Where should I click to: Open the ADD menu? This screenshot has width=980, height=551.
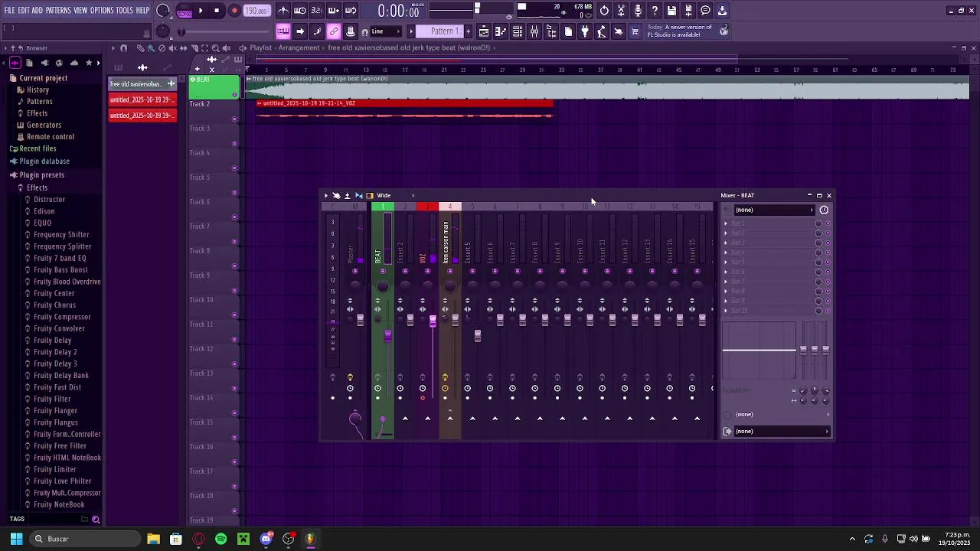[x=37, y=10]
